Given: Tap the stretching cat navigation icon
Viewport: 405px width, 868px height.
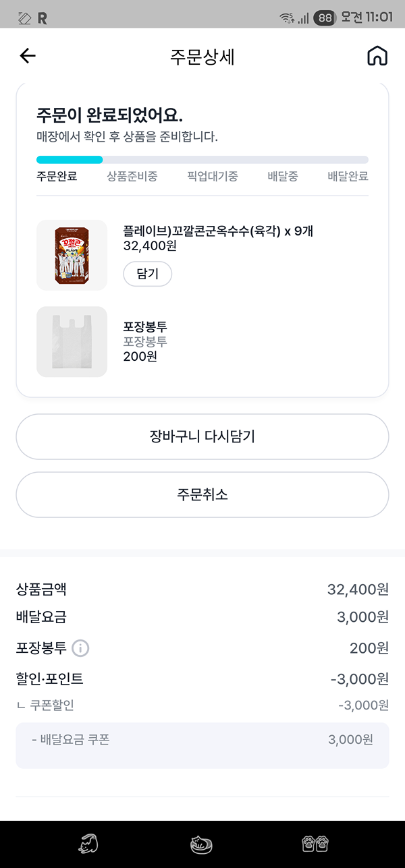Looking at the screenshot, I should tap(88, 843).
